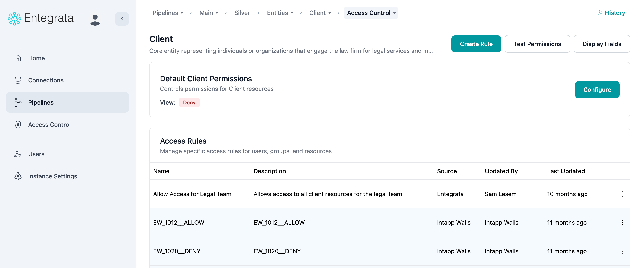The image size is (644, 268).
Task: Click the Home house icon
Action: tap(18, 58)
